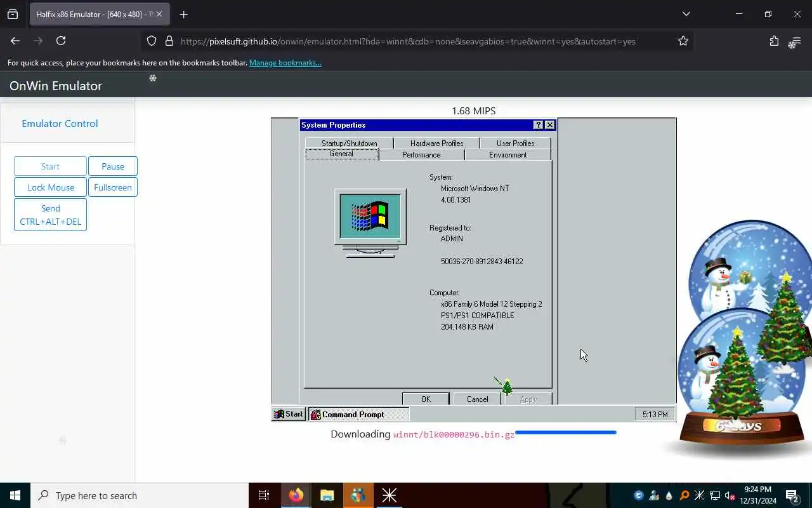Click the colorful people app taskbar icon
The height and width of the screenshot is (508, 812).
tap(358, 495)
